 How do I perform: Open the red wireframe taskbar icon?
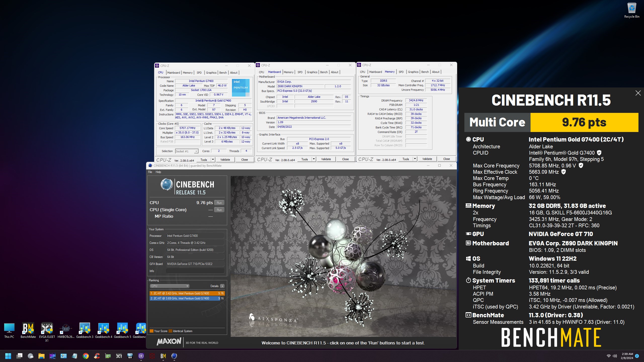point(152,356)
